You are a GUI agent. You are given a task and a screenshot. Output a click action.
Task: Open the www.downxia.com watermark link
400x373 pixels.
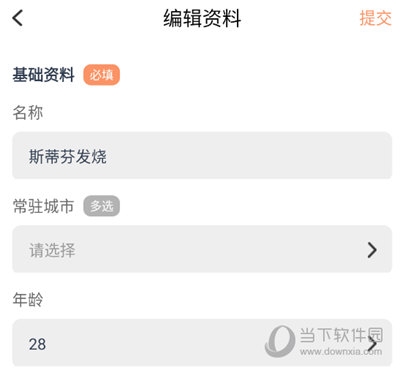click(341, 351)
